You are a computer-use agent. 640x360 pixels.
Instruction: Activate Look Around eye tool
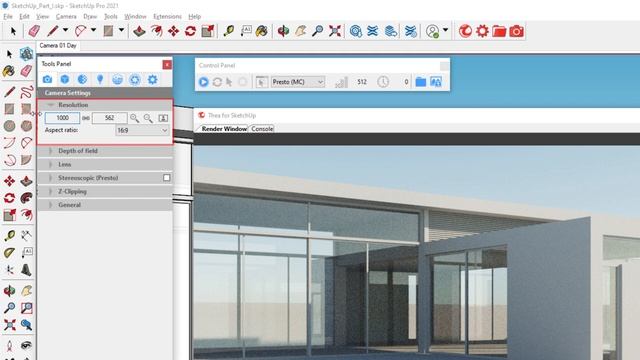point(26,346)
